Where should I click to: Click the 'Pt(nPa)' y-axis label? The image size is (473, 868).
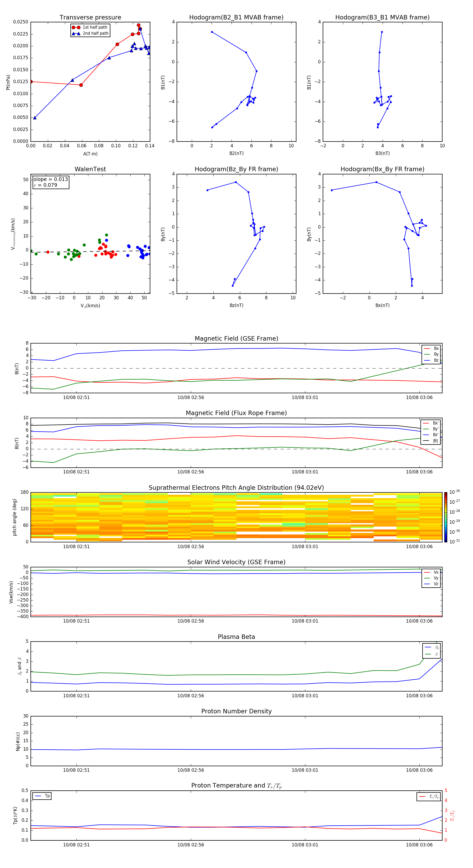coord(8,82)
